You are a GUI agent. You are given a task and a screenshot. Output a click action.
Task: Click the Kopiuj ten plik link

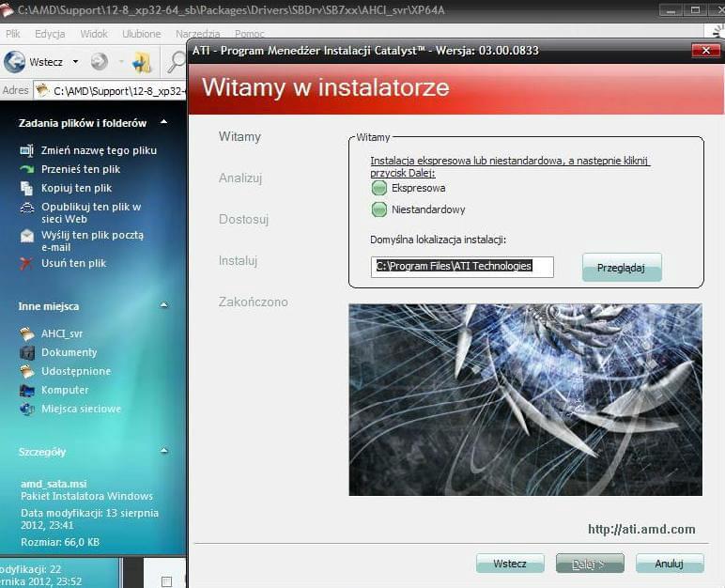coord(77,188)
